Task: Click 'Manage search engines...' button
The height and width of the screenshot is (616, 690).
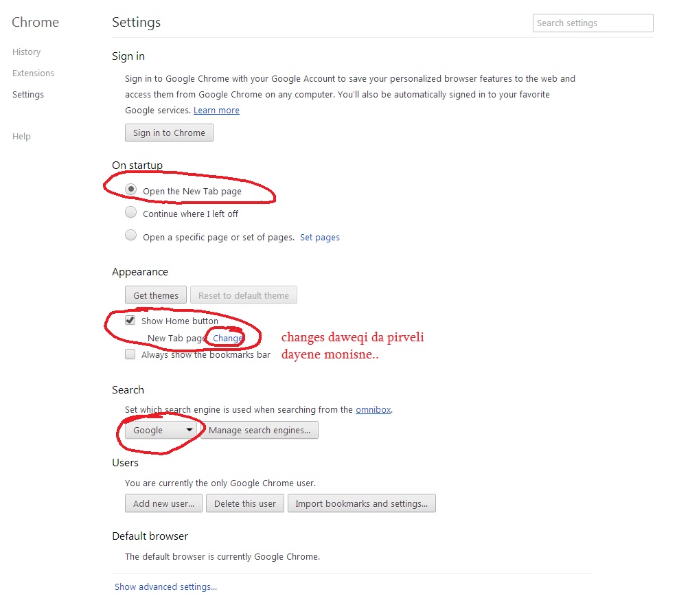Action: tap(260, 430)
